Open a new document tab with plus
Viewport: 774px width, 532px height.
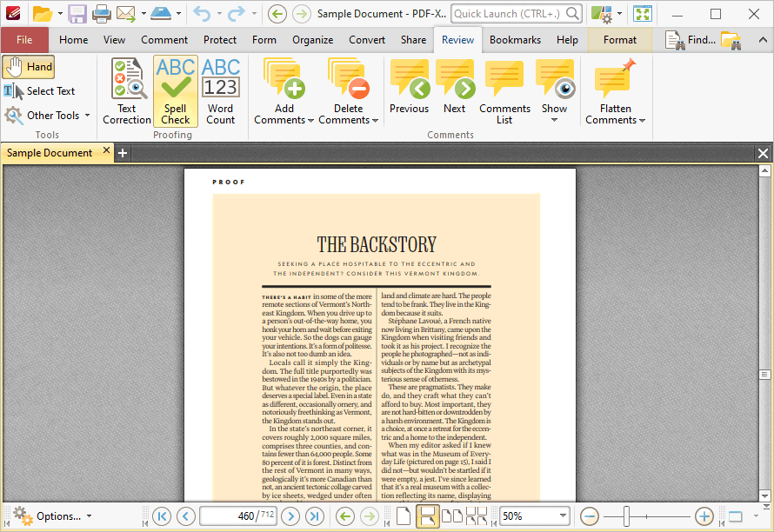[x=123, y=154]
